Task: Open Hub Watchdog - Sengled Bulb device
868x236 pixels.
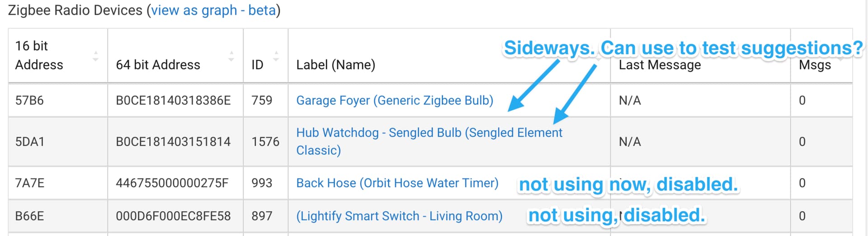Action: tap(429, 142)
